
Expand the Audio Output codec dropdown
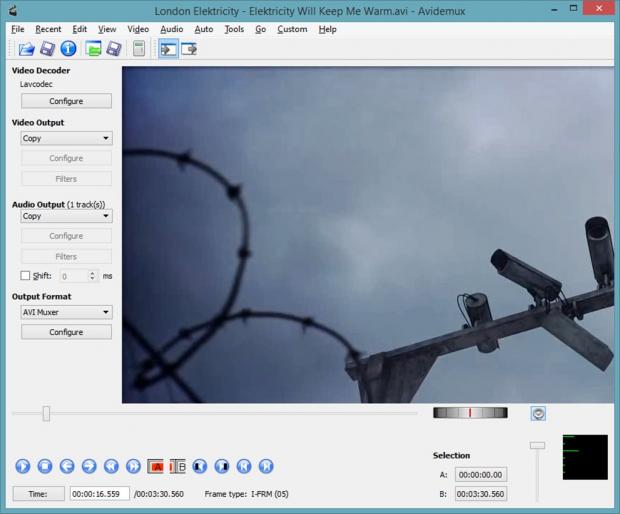66,216
